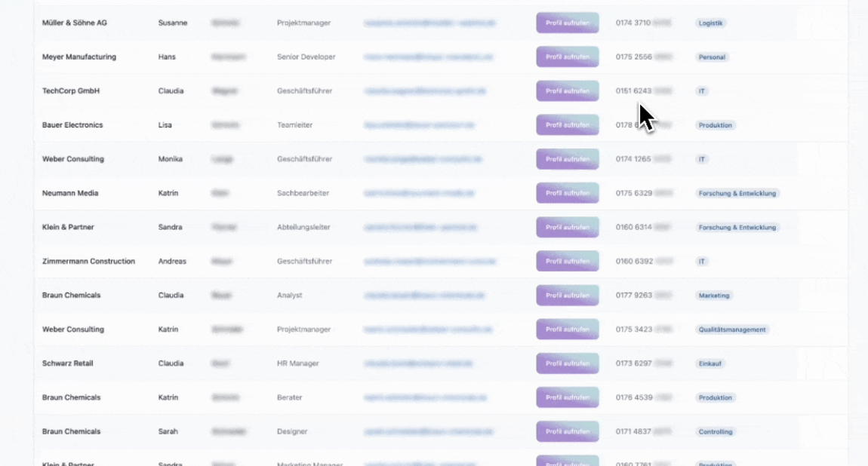
Task: Select the Controlling tag
Action: tap(716, 432)
